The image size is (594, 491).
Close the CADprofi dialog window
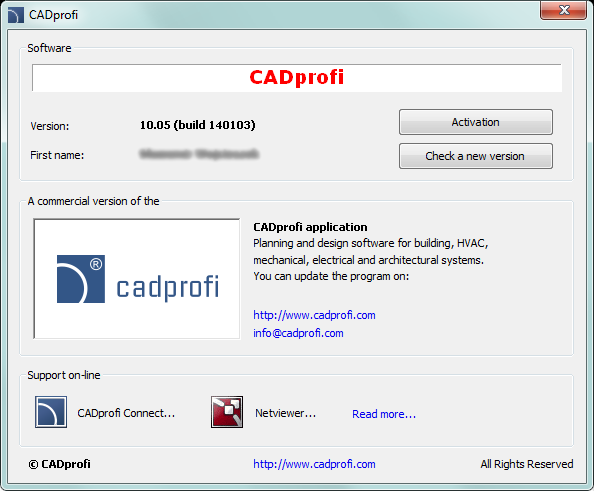tap(563, 10)
